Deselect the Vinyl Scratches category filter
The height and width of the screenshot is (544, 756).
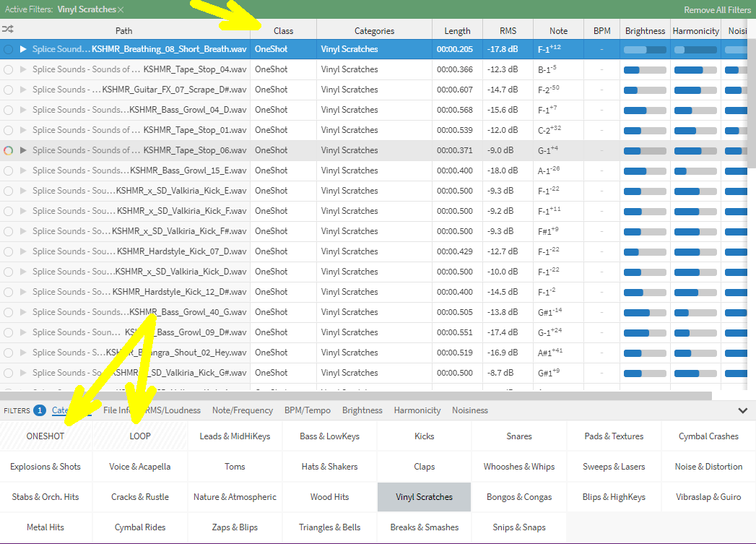click(425, 497)
